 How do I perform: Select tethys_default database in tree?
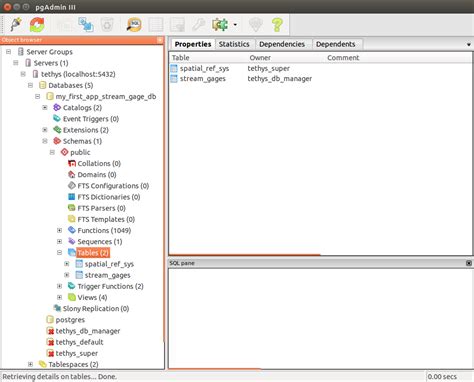pyautogui.click(x=79, y=342)
